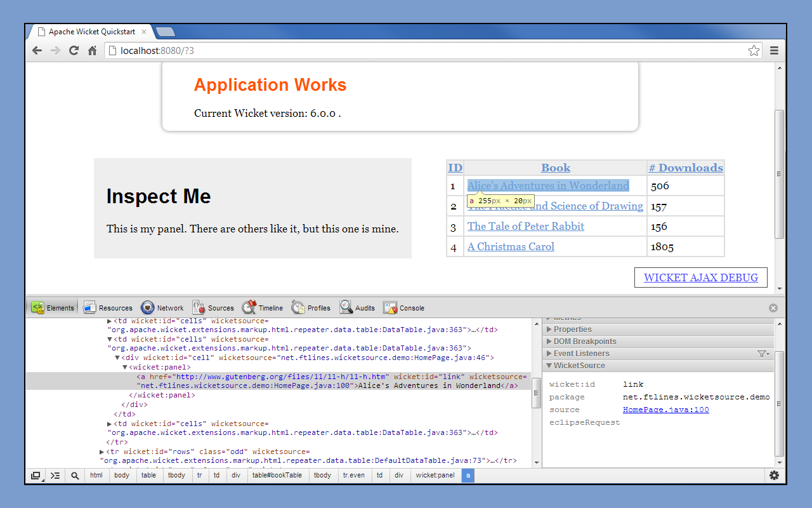Toggle the console drawer icon
Viewport: 812px width, 508px height.
(x=55, y=475)
